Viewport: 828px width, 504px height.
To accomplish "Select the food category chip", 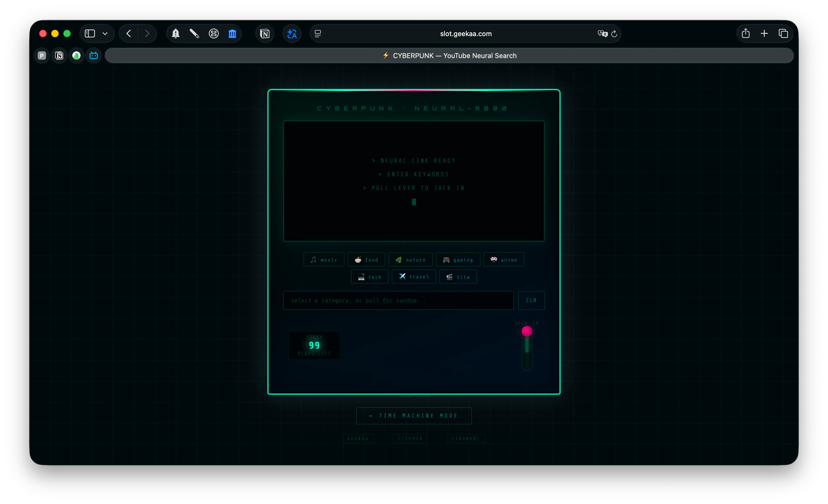I will click(x=366, y=259).
